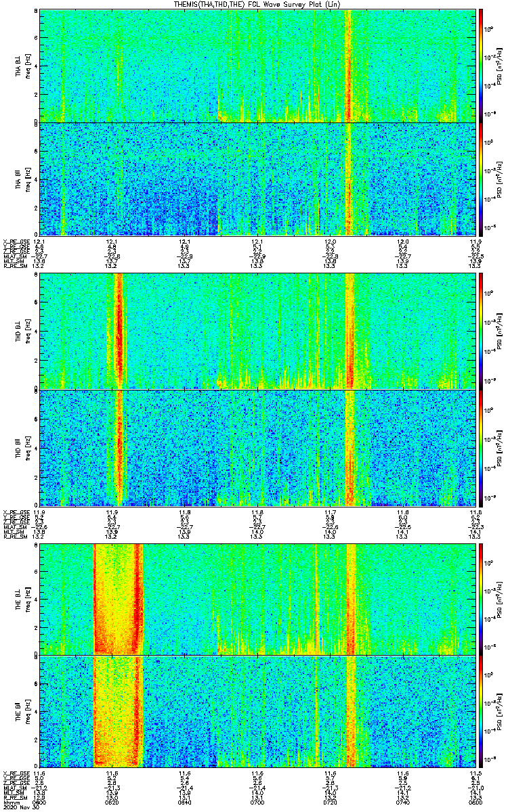Click the THA B∥ PSD color bar
508x812 pixels.
481,179
